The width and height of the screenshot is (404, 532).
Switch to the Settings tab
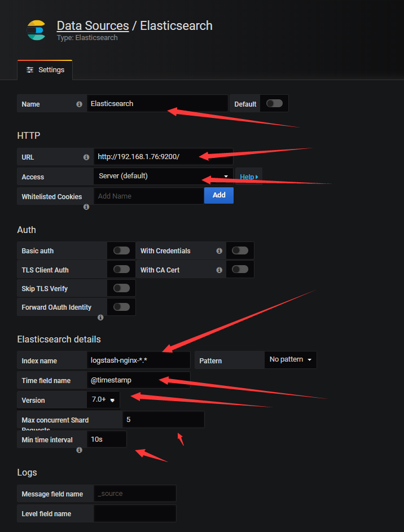[45, 70]
